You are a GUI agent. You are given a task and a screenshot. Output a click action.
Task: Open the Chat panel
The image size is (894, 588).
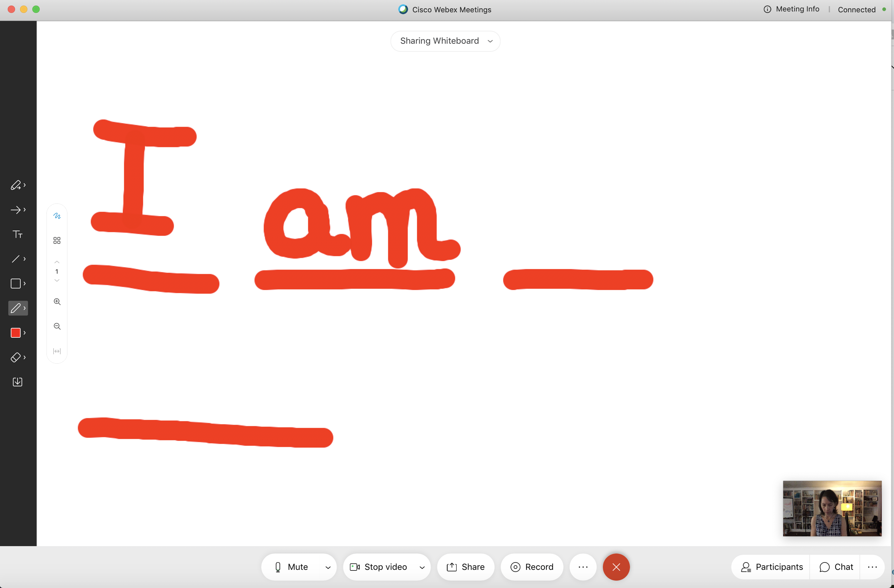tap(836, 566)
